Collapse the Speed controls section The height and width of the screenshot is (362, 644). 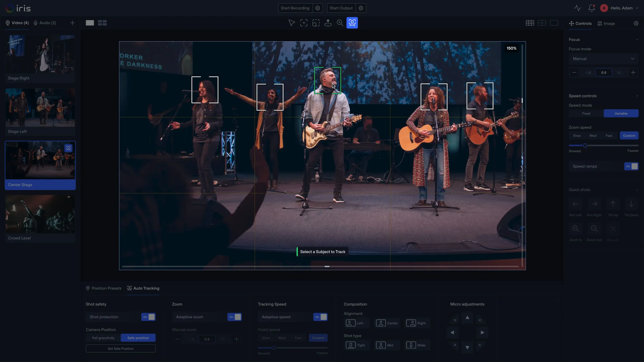[x=637, y=96]
